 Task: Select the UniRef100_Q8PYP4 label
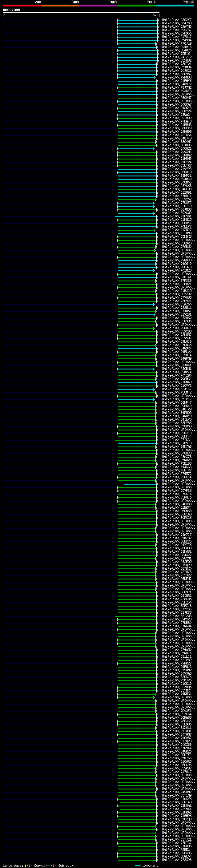[x=176, y=111]
